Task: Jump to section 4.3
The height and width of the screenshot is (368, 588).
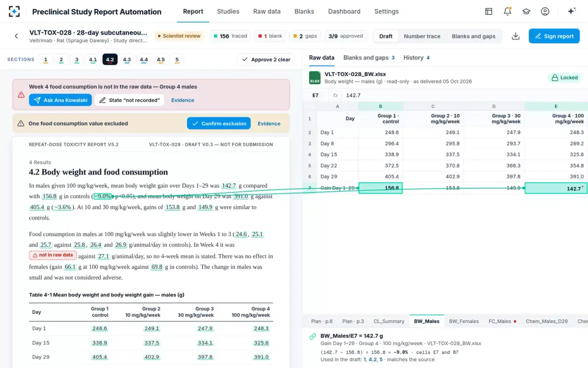Action: (x=127, y=59)
